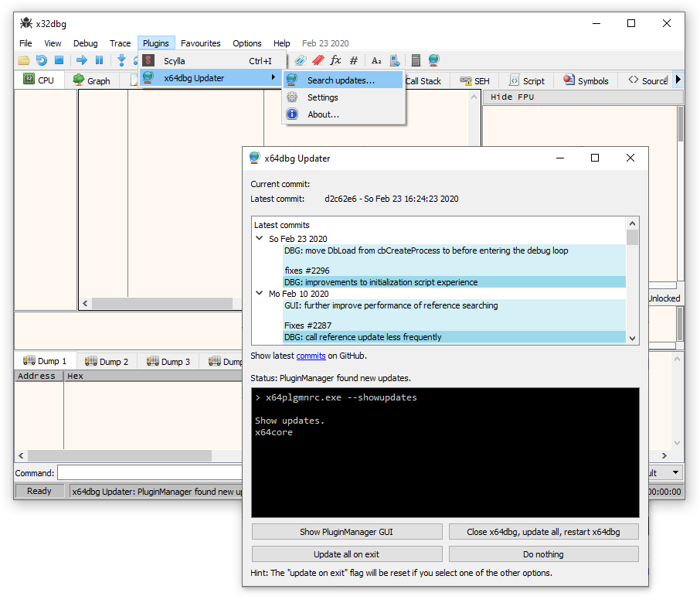Open the Trace menu
The image size is (700, 603).
click(x=120, y=43)
